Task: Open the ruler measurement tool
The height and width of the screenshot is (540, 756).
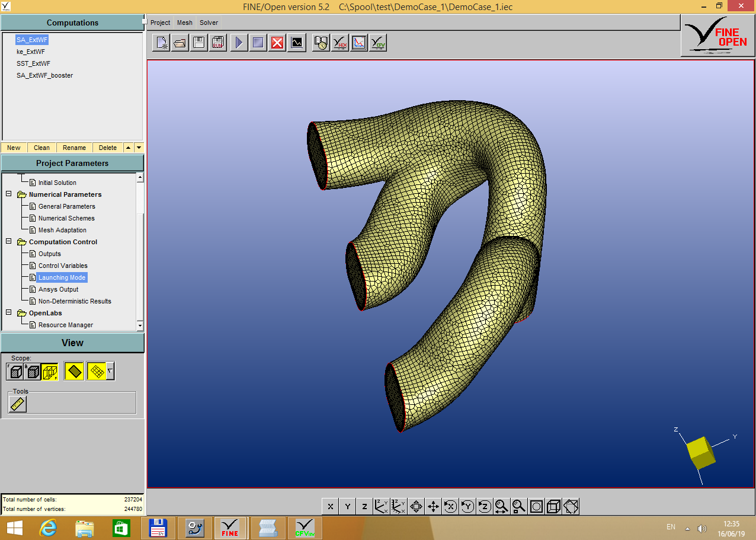Action: point(18,404)
